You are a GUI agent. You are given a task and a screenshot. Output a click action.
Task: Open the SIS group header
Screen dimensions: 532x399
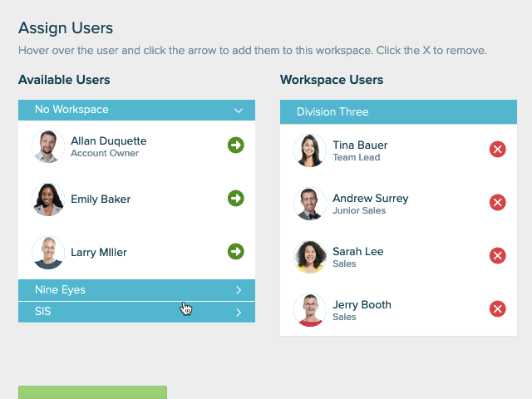136,313
